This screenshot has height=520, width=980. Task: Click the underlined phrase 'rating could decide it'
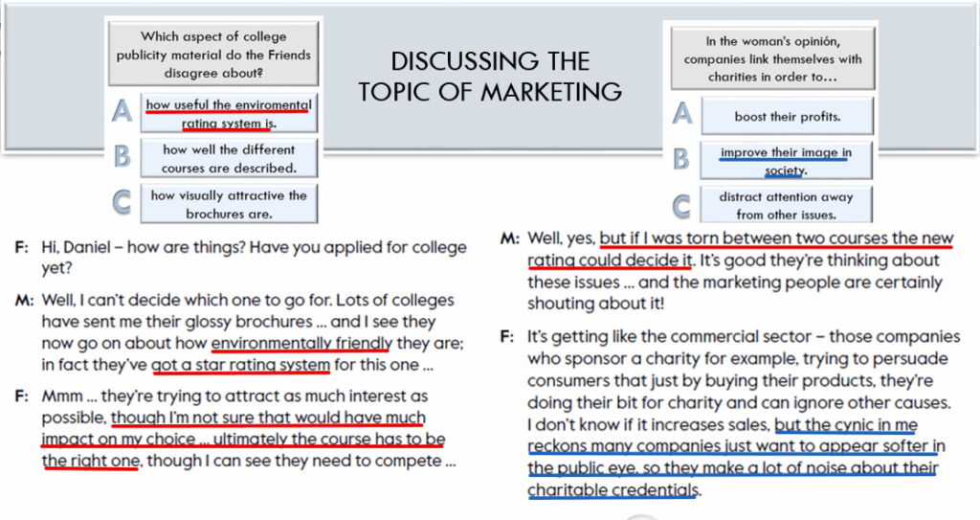610,260
